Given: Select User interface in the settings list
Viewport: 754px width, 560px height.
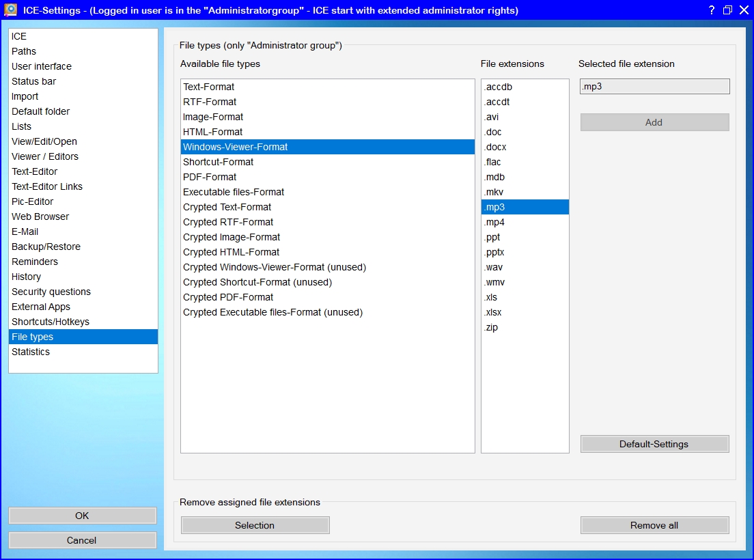Looking at the screenshot, I should coord(42,66).
